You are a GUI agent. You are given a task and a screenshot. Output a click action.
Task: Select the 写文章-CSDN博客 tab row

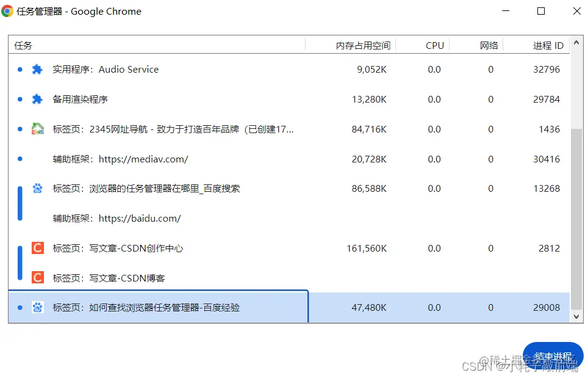point(289,278)
